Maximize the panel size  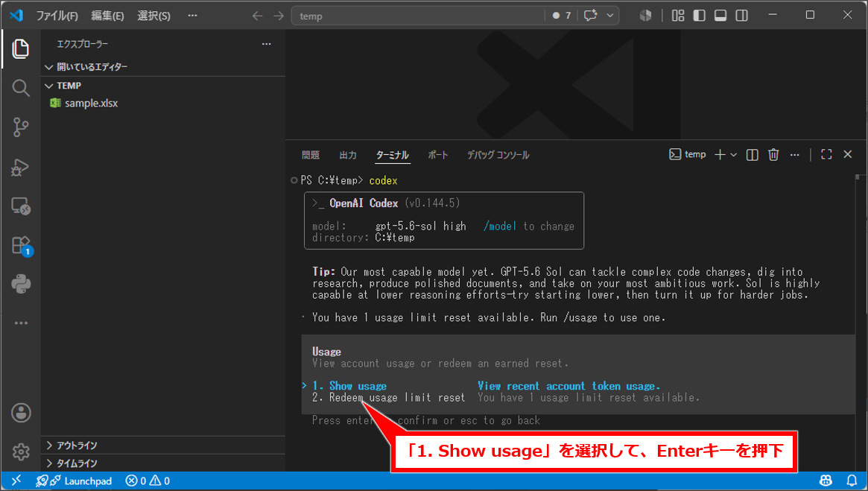click(826, 154)
